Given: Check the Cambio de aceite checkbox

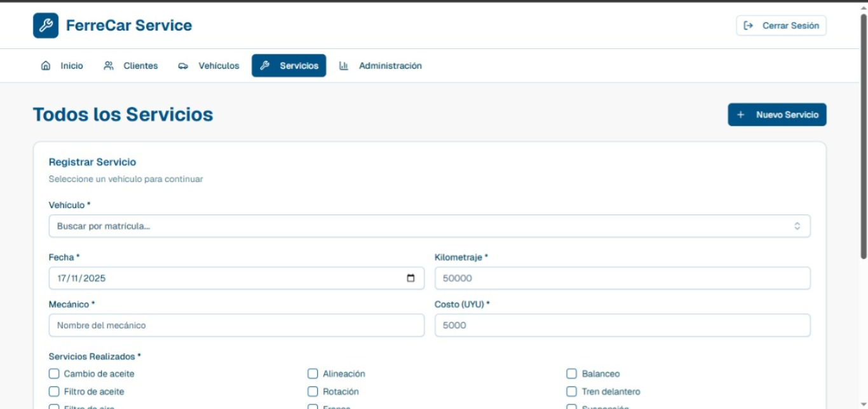Looking at the screenshot, I should pyautogui.click(x=54, y=374).
